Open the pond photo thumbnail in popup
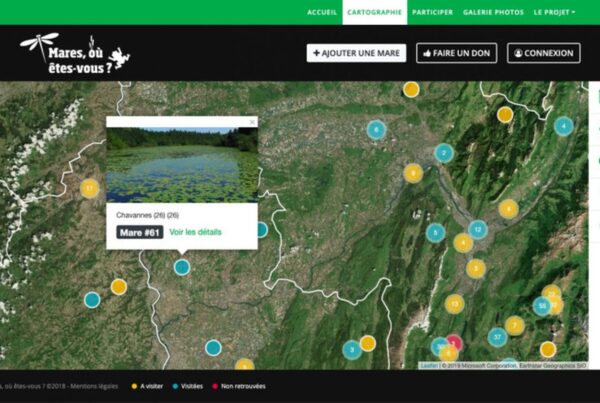Image resolution: width=600 pixels, height=403 pixels. coord(181,165)
